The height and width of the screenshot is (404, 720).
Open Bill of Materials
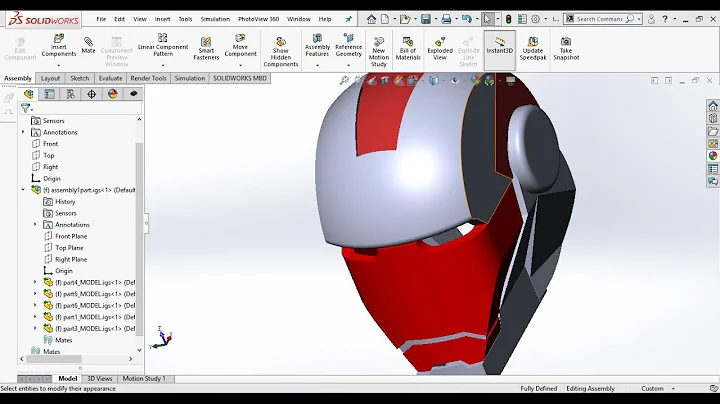pyautogui.click(x=408, y=49)
